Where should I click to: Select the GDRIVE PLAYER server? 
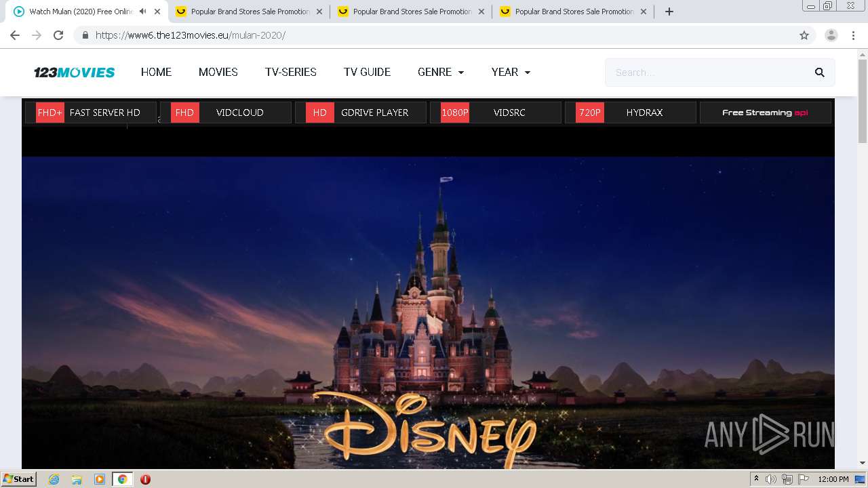(x=361, y=113)
